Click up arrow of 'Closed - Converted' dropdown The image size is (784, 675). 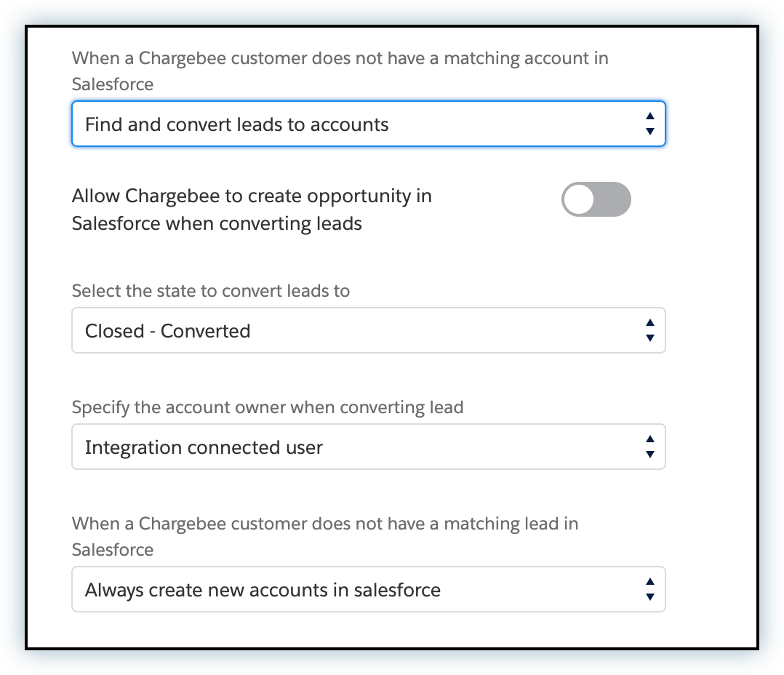point(650,322)
